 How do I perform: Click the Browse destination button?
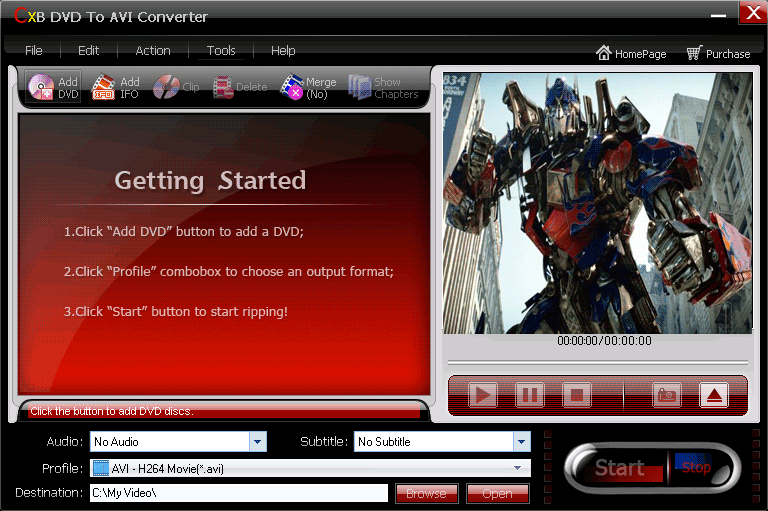click(x=427, y=493)
